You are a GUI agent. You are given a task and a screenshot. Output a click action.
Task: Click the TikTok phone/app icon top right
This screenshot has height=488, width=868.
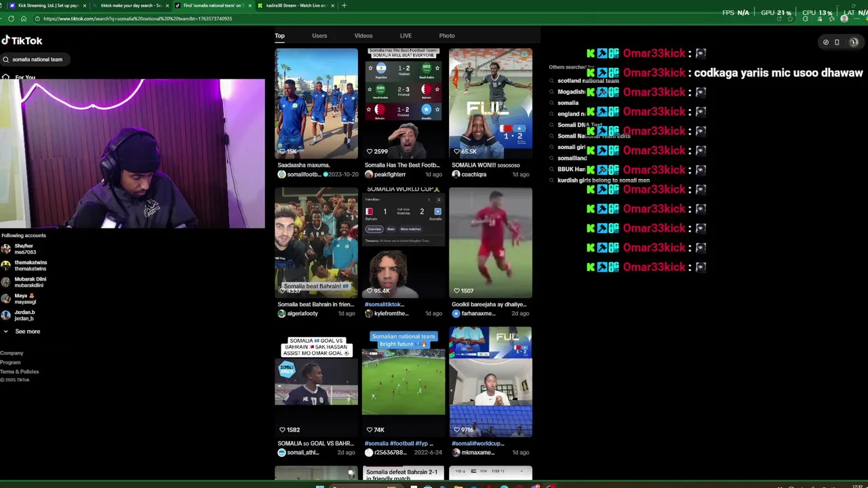(x=837, y=42)
